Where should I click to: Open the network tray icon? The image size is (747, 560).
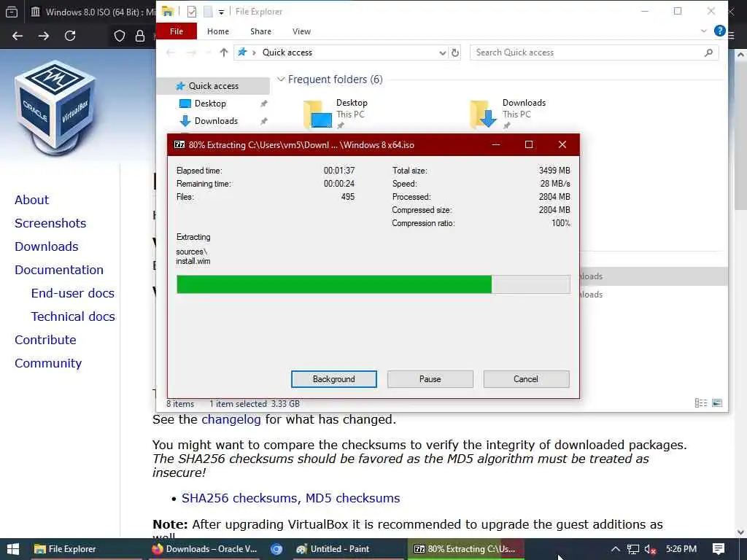pos(632,549)
